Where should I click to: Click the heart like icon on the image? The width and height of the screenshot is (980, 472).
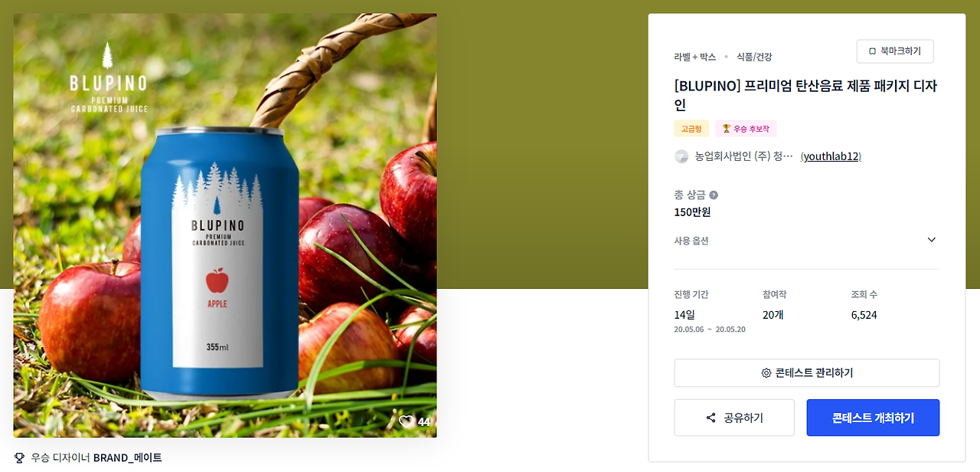click(x=406, y=421)
